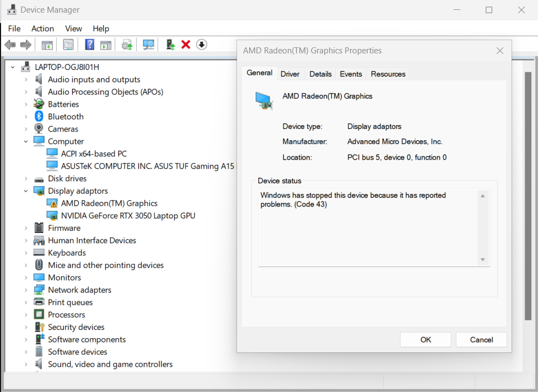Close the AMD Radeon Properties dialog
The image size is (538, 392).
500,51
